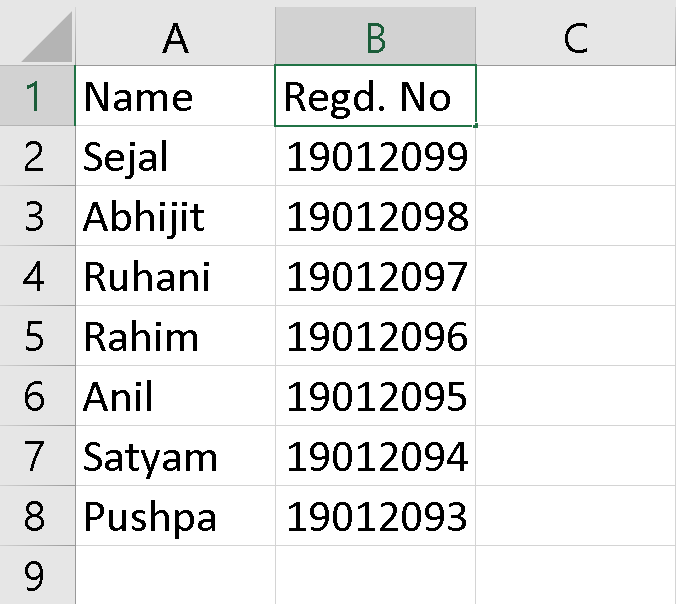676x604 pixels.
Task: Select row 9 header
Action: 37,575
